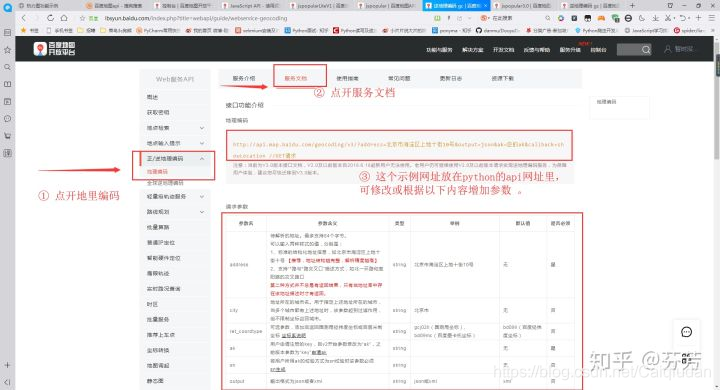Image resolution: width=720 pixels, height=390 pixels.
Task: Switch to the 使用指南 tab
Action: coord(348,79)
